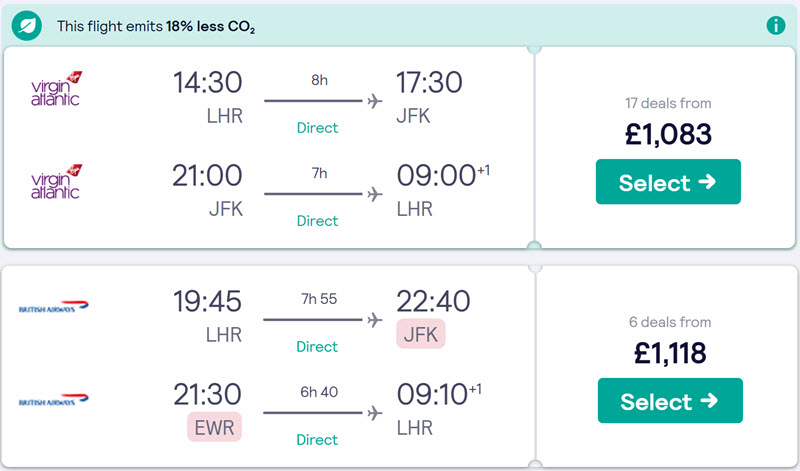The height and width of the screenshot is (471, 800).
Task: Click the '6 deals from' text
Action: [x=670, y=322]
